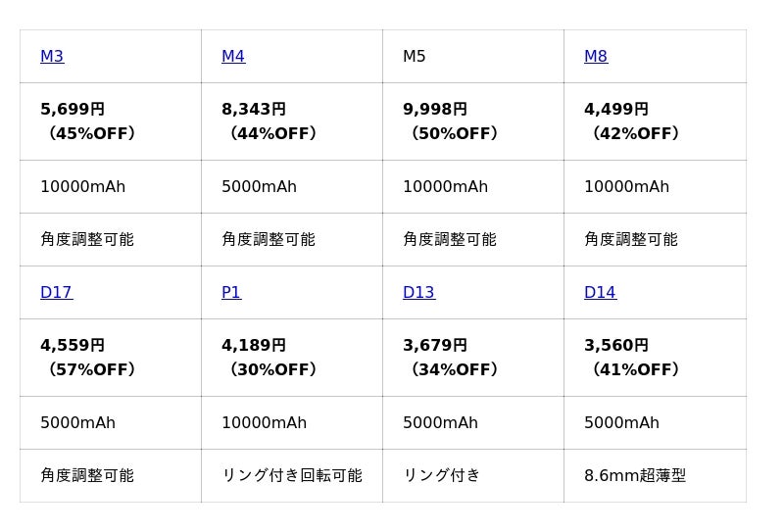Open the M8 product link
The height and width of the screenshot is (532, 784).
point(596,57)
